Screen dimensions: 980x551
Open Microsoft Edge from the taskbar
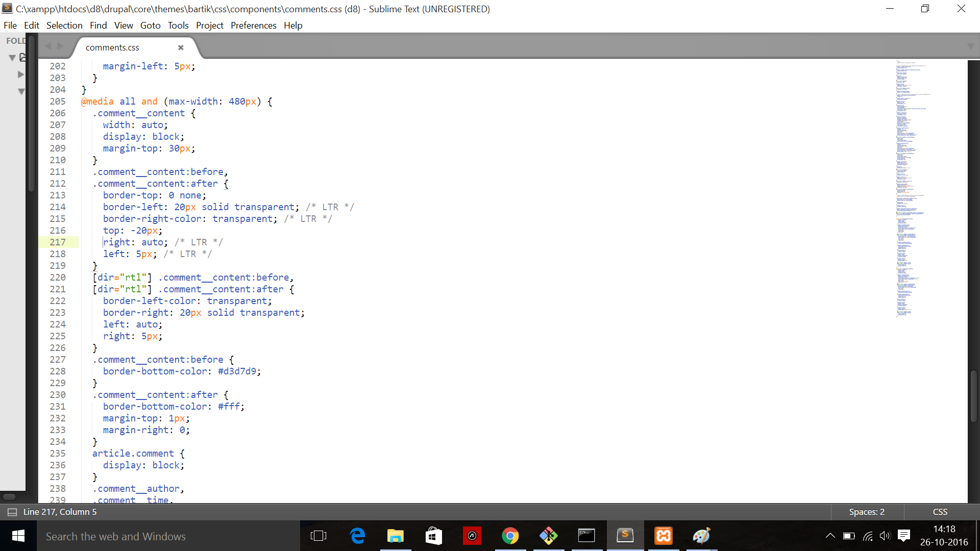(357, 536)
